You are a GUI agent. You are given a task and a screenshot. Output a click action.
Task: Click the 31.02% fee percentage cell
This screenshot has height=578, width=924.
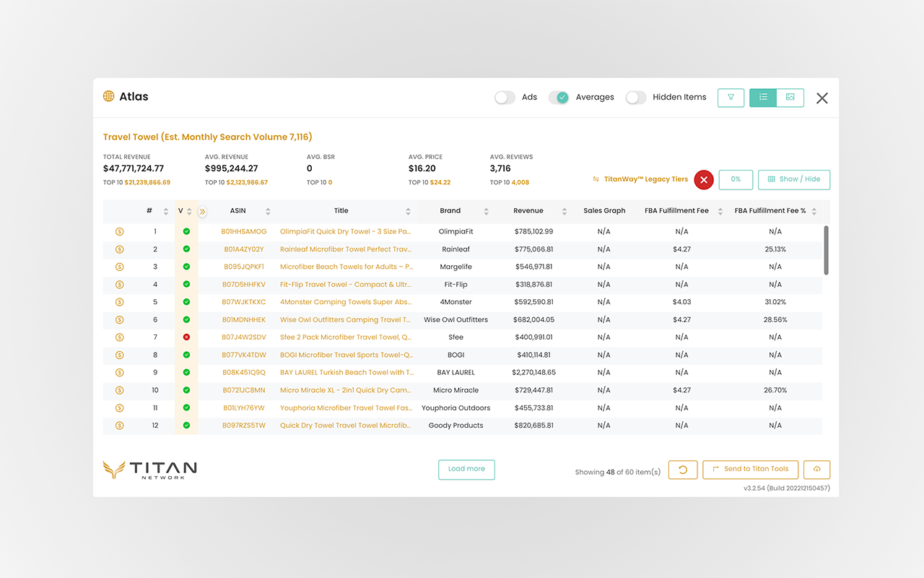click(x=775, y=302)
